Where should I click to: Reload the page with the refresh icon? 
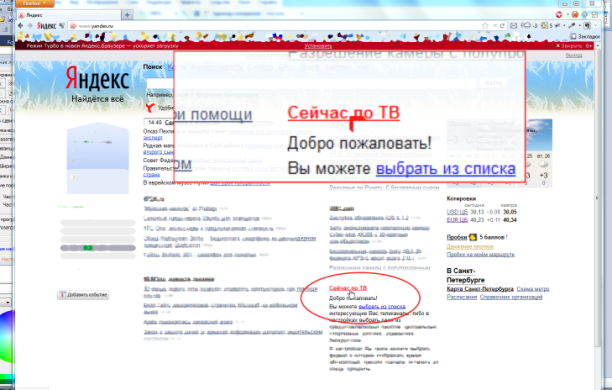pos(502,26)
